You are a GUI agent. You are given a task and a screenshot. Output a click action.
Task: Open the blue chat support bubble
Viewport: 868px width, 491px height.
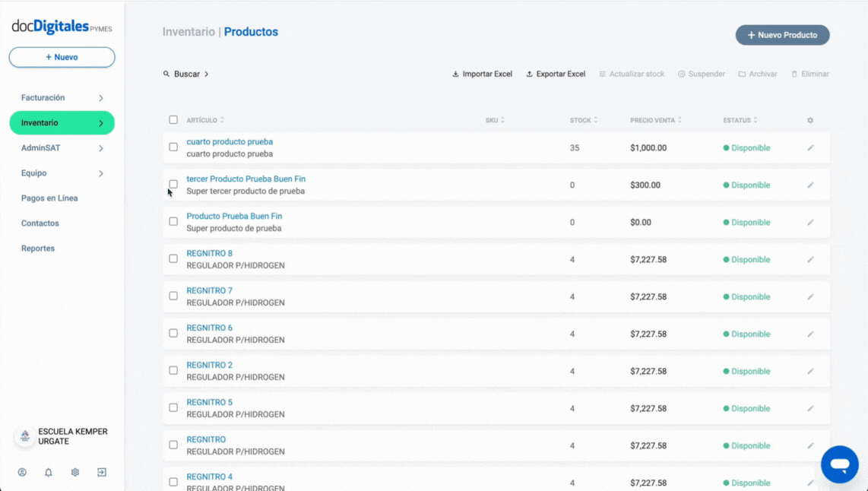839,464
